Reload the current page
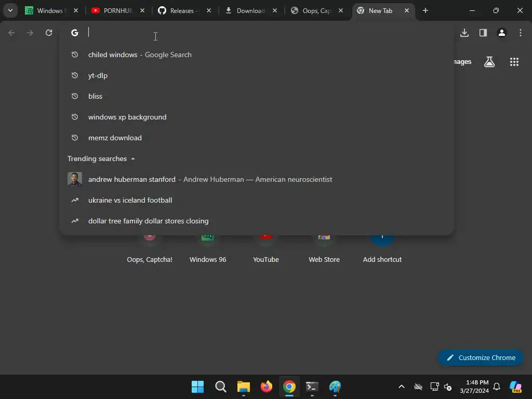The width and height of the screenshot is (532, 399). coord(49,33)
